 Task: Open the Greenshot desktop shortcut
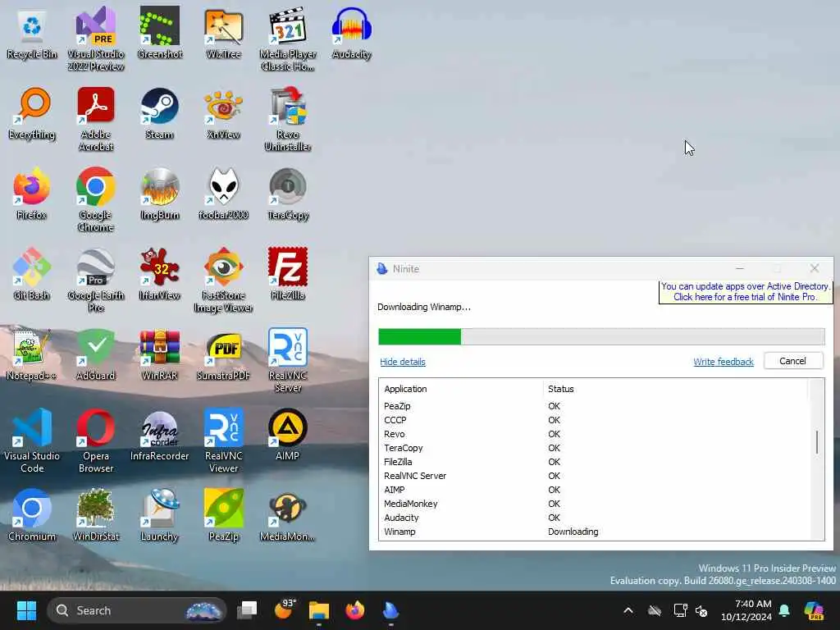pos(160,34)
